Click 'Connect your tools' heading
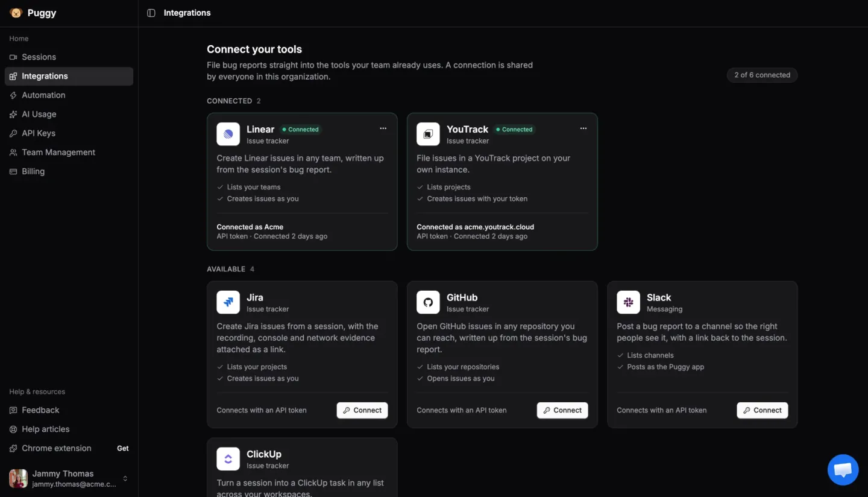 pyautogui.click(x=254, y=49)
